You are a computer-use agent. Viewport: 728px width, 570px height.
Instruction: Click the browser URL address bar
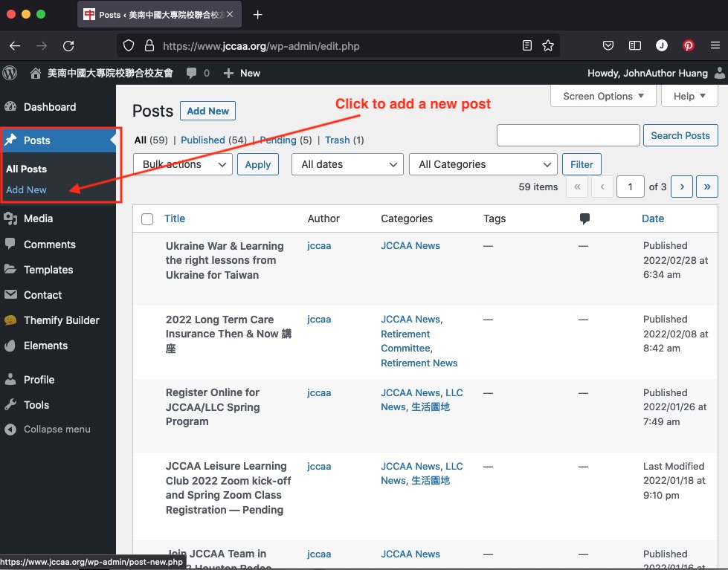coord(338,45)
